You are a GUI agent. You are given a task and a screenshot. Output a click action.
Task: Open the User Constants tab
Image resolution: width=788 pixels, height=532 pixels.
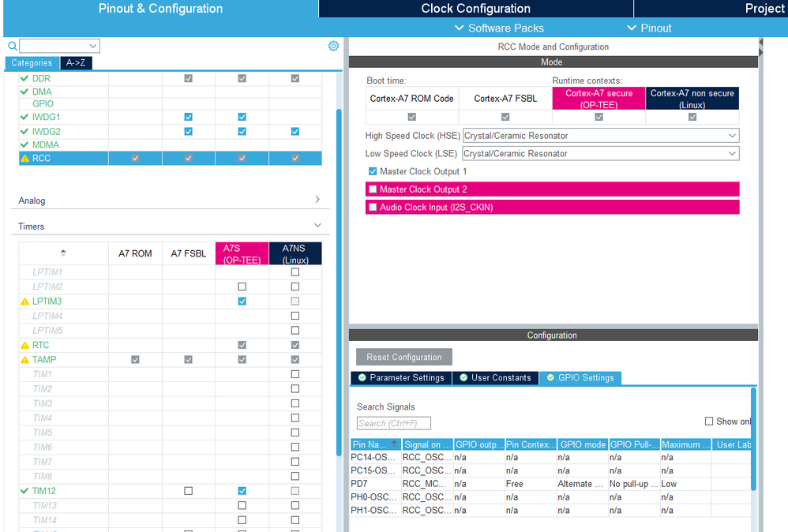point(495,377)
